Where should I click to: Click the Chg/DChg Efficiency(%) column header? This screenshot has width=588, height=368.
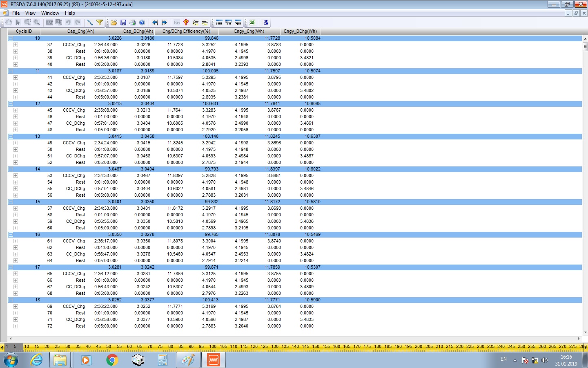[x=186, y=31]
